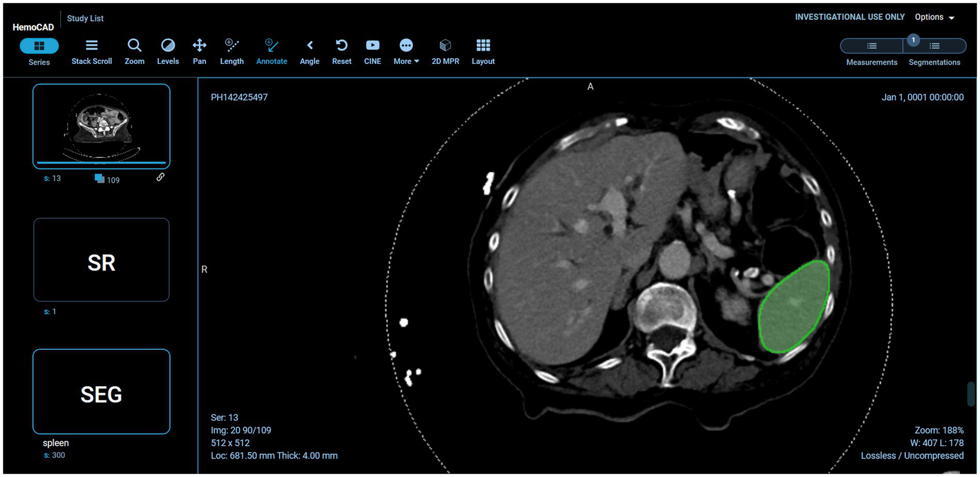Select the SEG spleen series thumbnail
This screenshot has height=477, width=980.
102,391
